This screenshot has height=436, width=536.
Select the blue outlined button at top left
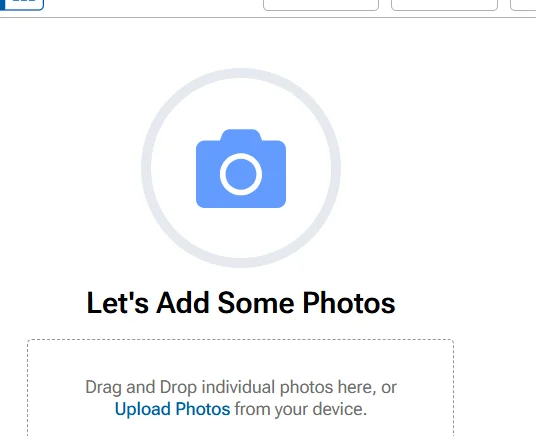coord(22,4)
